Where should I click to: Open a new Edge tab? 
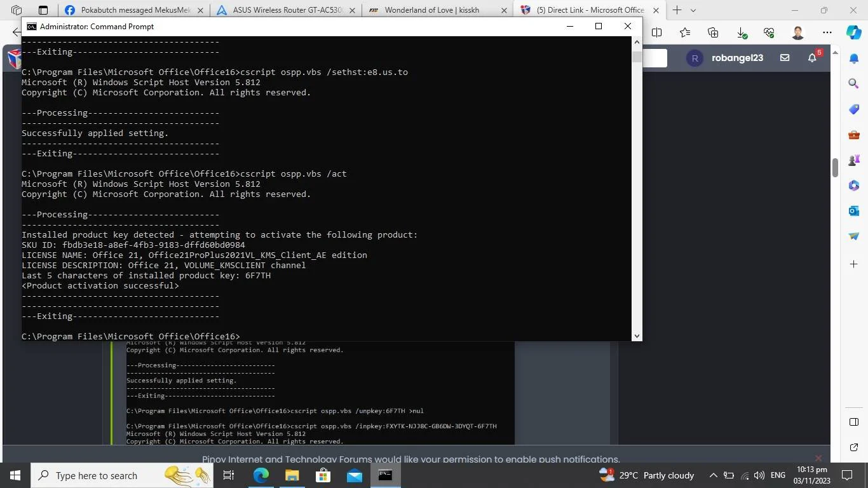677,10
